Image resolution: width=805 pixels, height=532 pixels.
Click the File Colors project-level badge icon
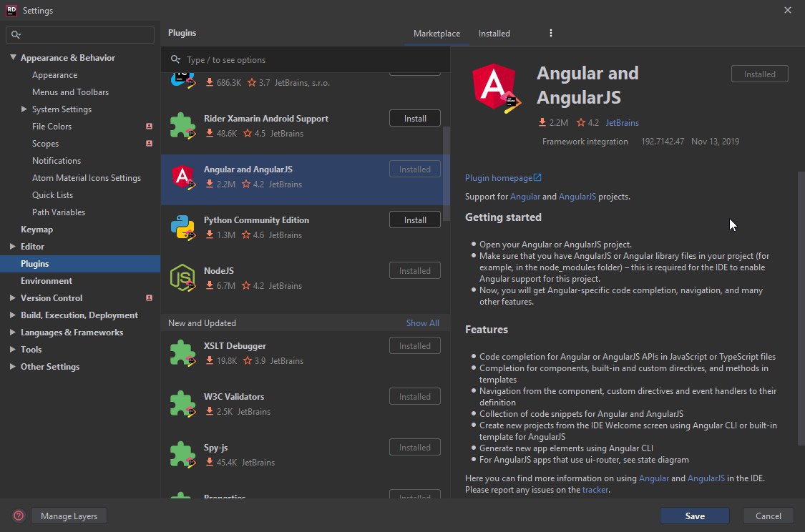149,126
